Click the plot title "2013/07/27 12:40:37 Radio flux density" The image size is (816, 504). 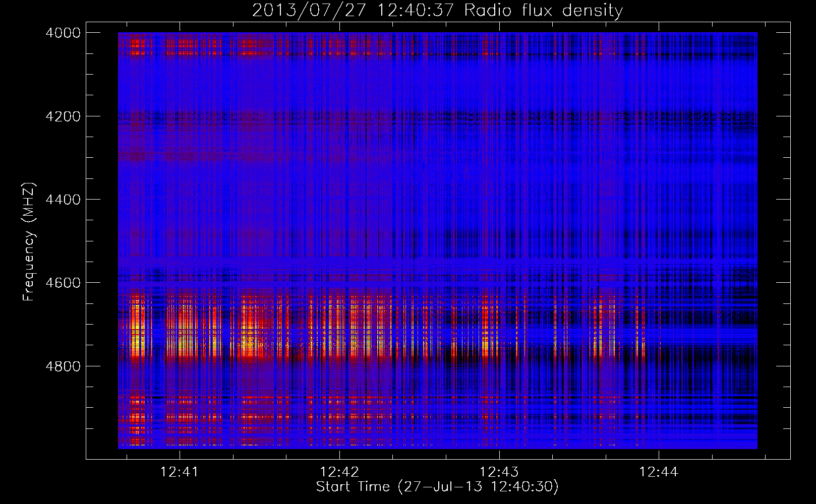[437, 11]
